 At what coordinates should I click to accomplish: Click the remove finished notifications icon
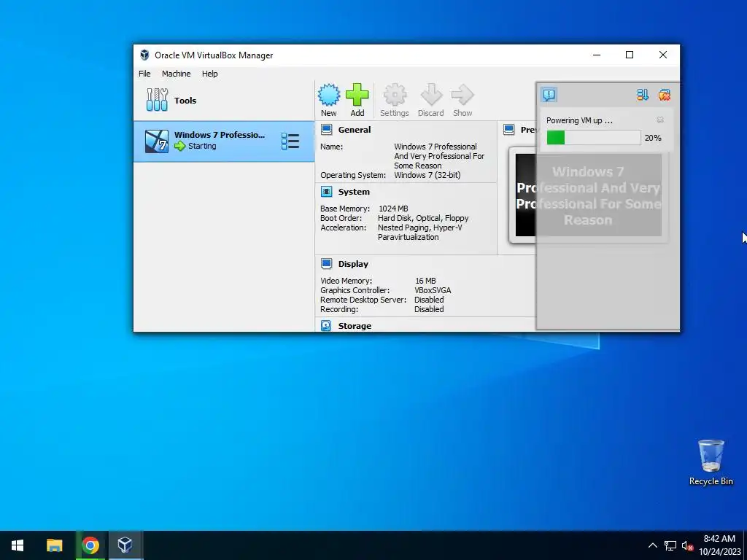[664, 95]
